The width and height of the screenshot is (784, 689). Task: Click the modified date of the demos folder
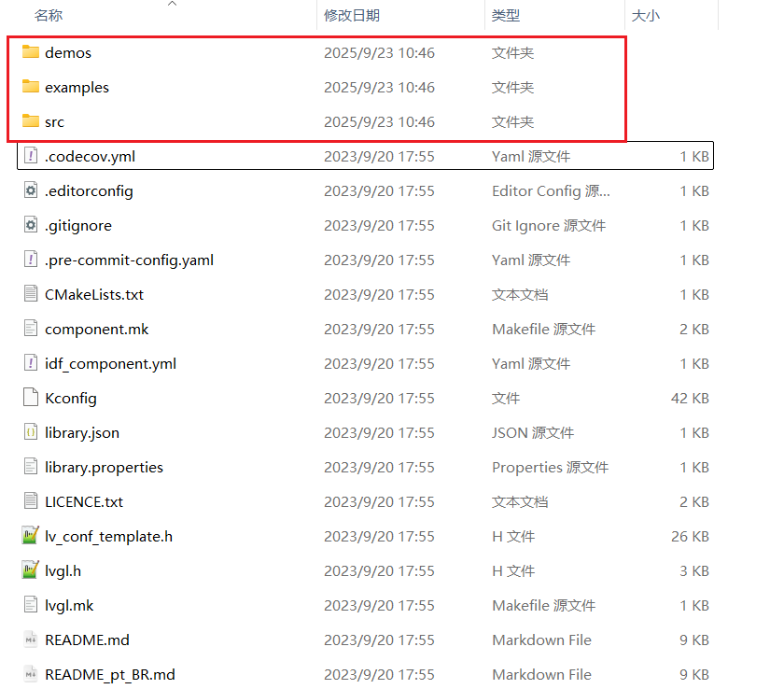click(x=379, y=52)
